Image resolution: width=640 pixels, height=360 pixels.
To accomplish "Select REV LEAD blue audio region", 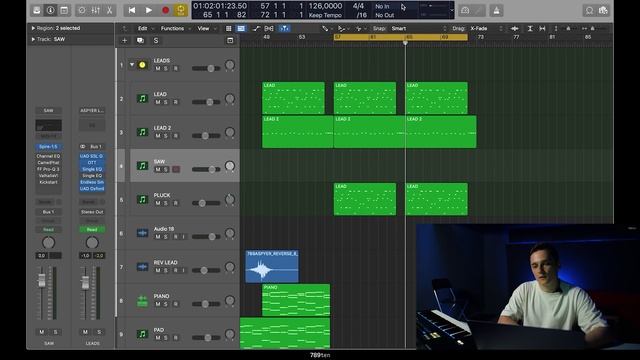I will 272,266.
